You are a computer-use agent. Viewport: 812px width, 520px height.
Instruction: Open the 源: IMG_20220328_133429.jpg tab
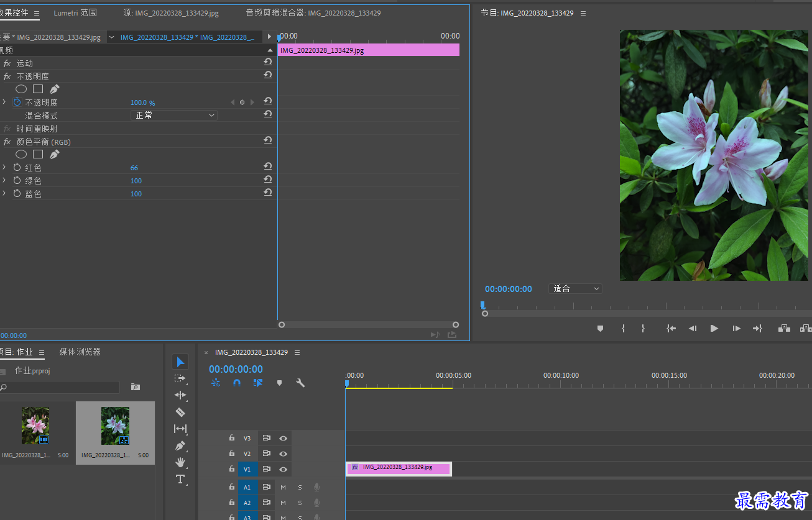click(x=171, y=13)
